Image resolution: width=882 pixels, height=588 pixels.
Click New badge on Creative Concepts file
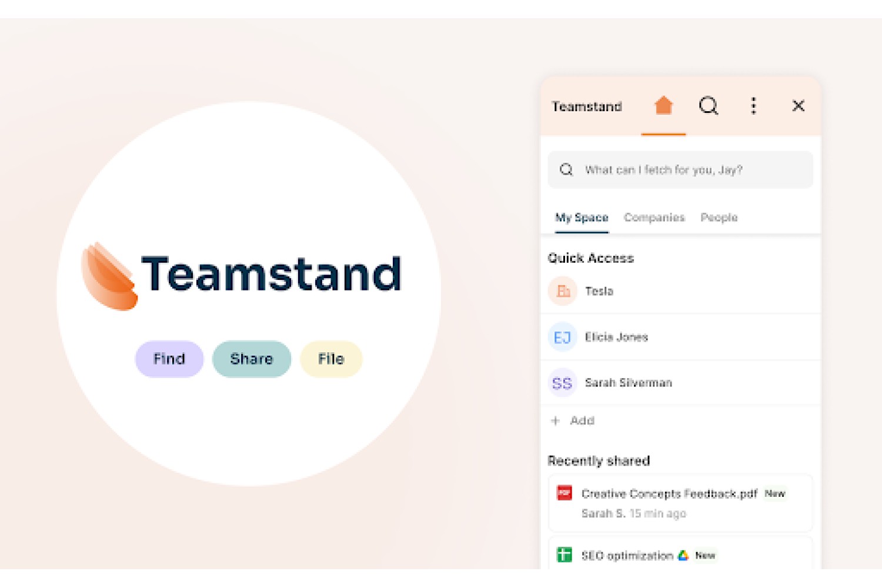pos(775,493)
